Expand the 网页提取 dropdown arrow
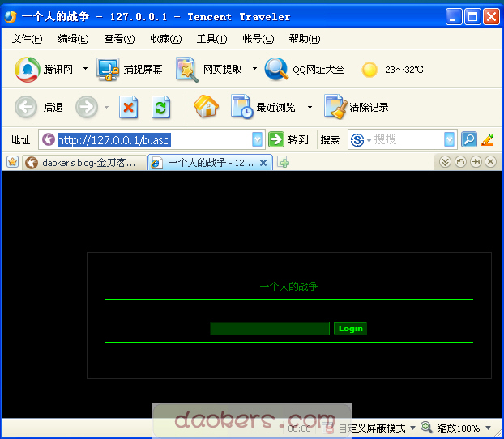 coord(254,69)
